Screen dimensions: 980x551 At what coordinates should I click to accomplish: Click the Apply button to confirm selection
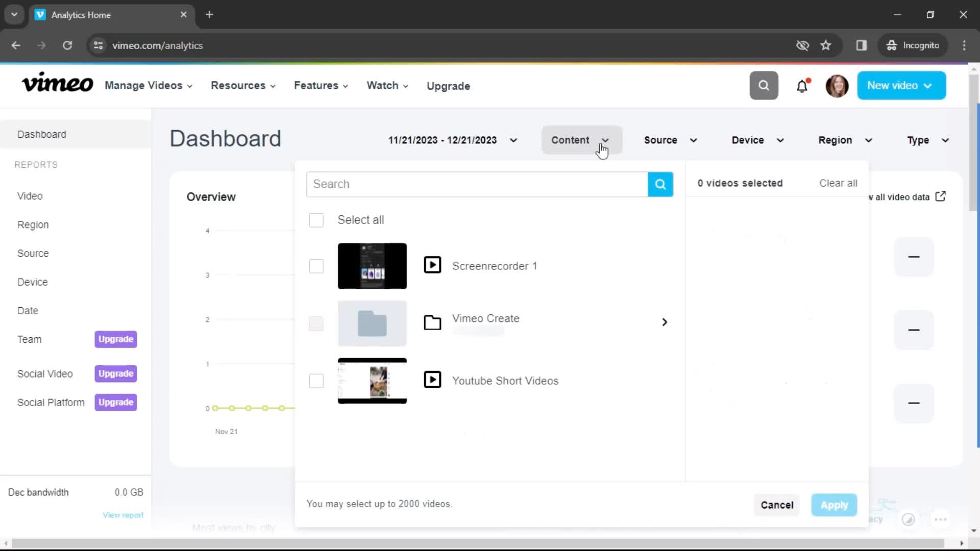pos(835,505)
